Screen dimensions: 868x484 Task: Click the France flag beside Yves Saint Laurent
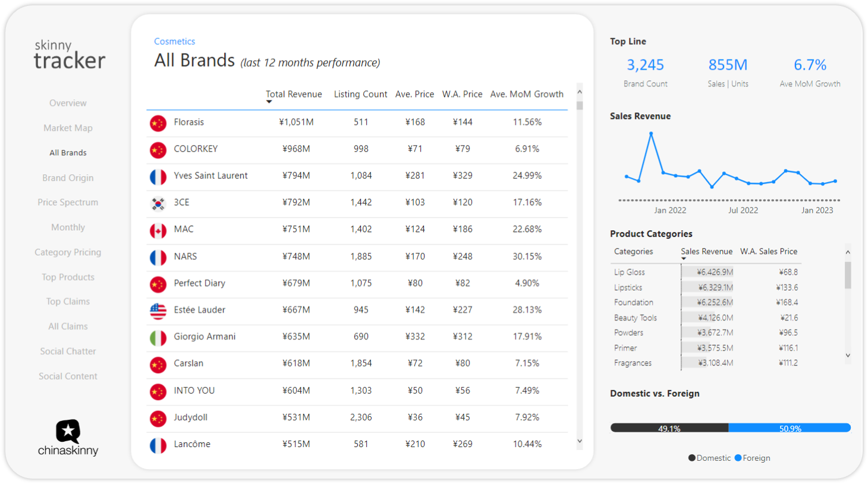[x=158, y=177]
